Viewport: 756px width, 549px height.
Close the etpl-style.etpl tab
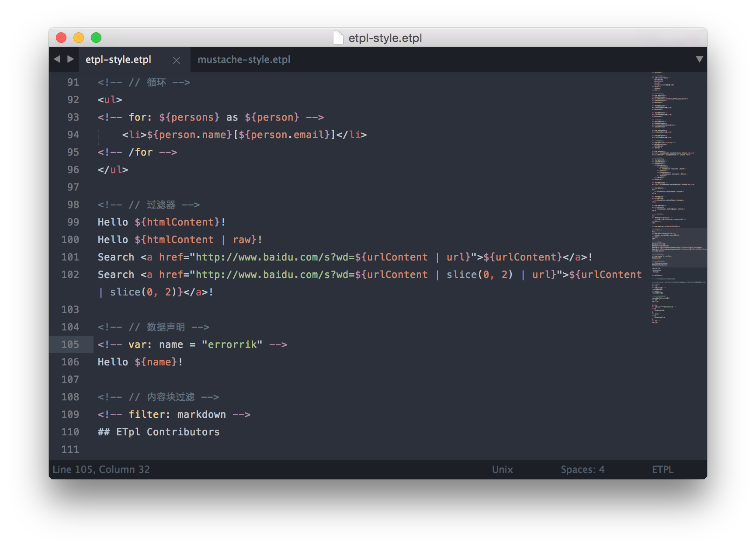point(177,60)
